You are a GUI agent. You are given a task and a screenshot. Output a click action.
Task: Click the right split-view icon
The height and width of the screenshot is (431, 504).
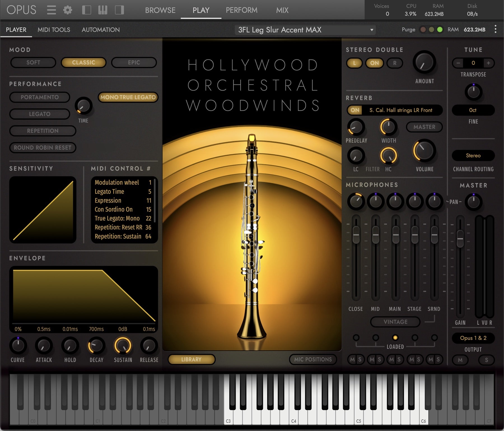pyautogui.click(x=119, y=10)
